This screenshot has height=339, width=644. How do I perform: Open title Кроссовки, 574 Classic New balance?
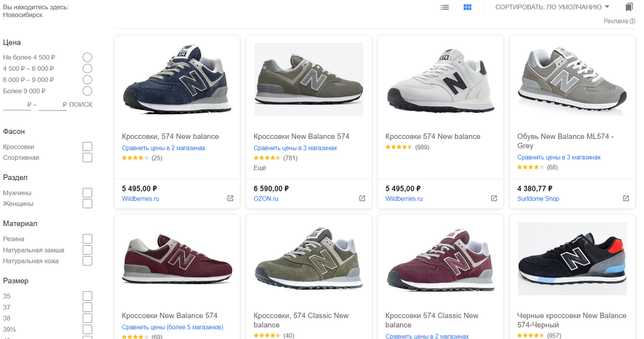[x=301, y=320]
